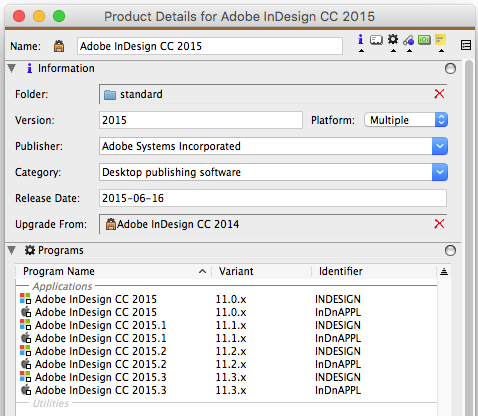Collapse the Information section disclosure triangle
The height and width of the screenshot is (416, 478).
point(12,68)
